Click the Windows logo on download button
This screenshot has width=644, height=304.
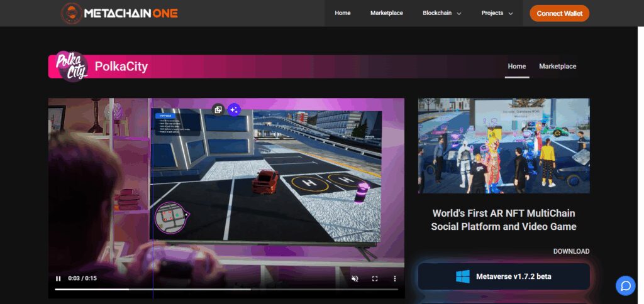click(x=462, y=276)
